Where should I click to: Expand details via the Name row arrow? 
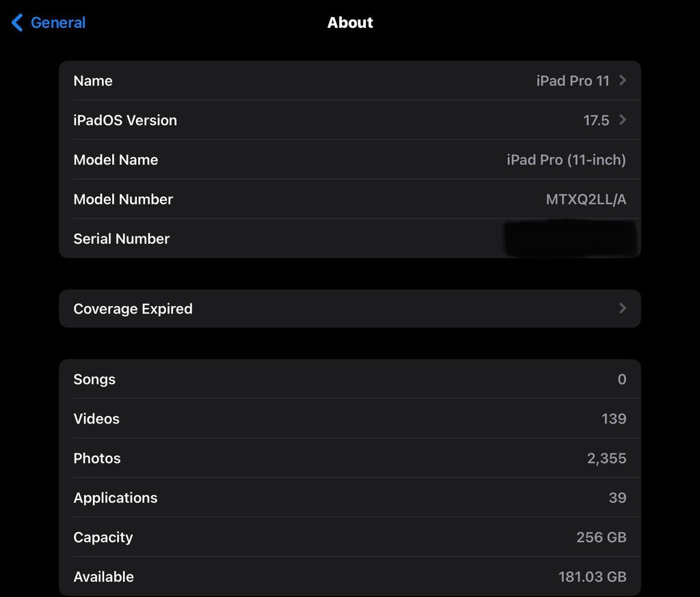pos(622,81)
